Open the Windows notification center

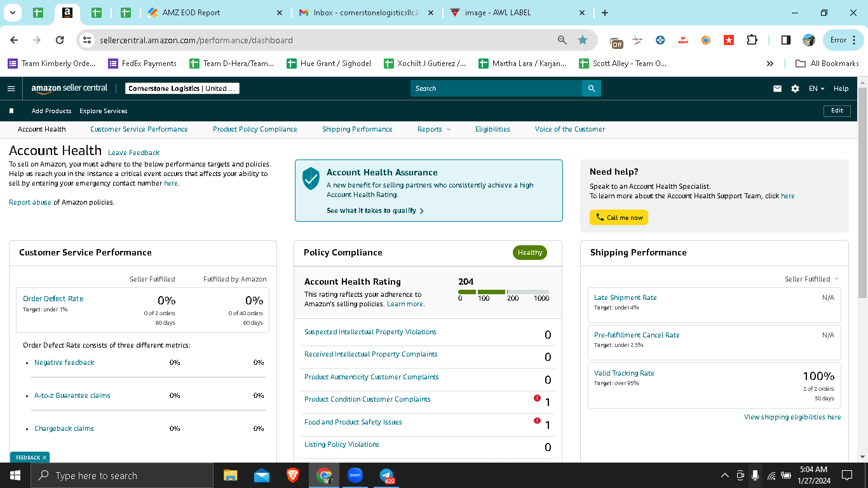click(x=846, y=475)
